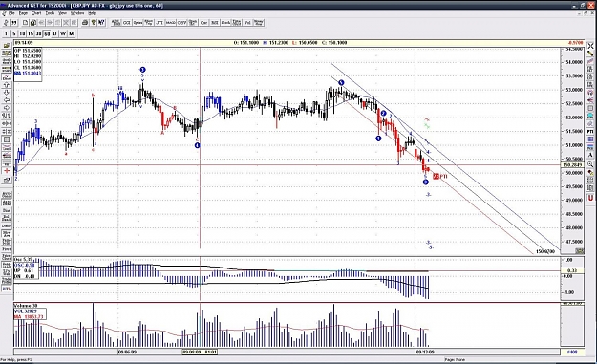Add the Spike study from toolbar
The image size is (597, 364).
coord(138,23)
